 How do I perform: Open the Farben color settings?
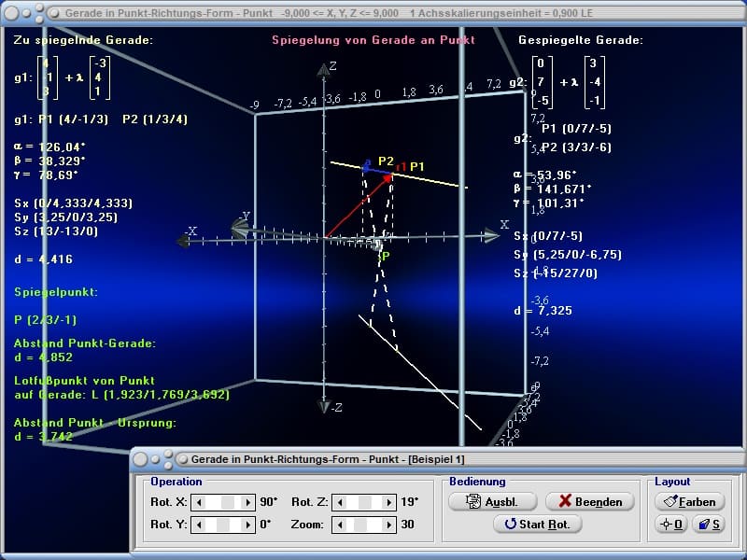(x=690, y=501)
